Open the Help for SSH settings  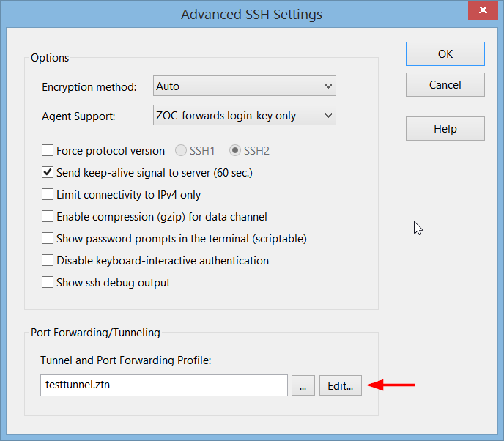pyautogui.click(x=445, y=129)
